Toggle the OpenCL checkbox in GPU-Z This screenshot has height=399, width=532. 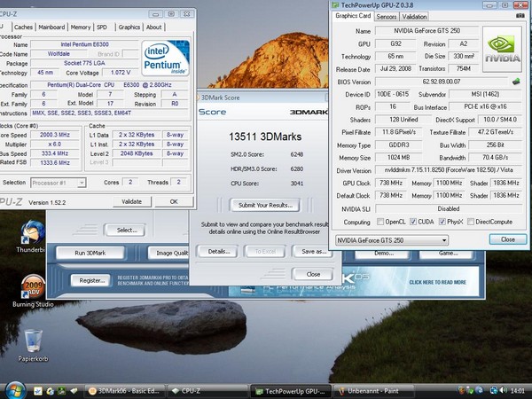[x=380, y=222]
